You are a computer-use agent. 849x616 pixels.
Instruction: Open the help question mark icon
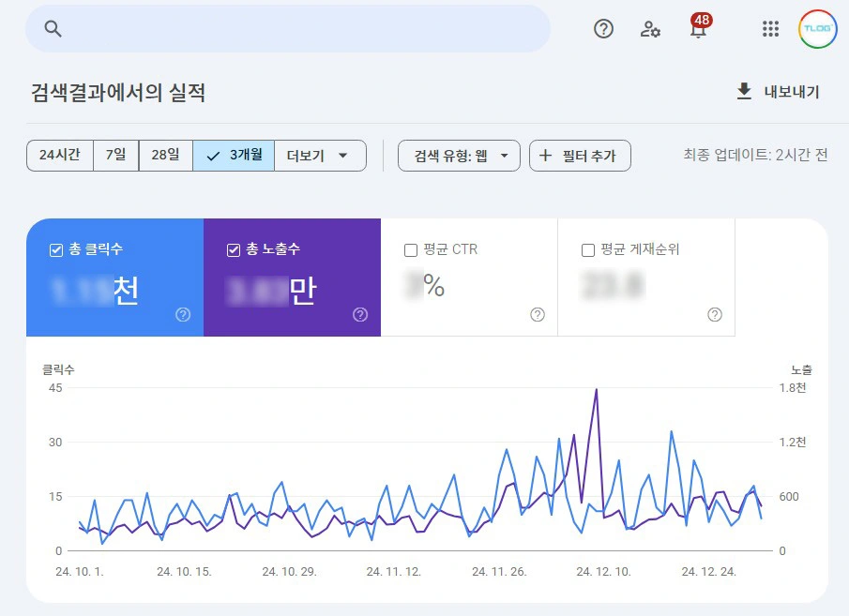point(604,29)
